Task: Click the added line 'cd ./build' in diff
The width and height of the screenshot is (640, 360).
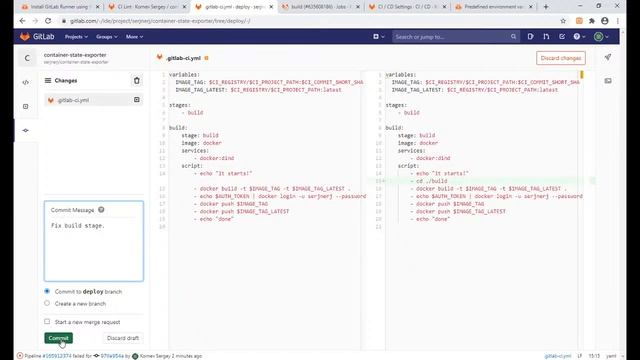Action: 431,181
